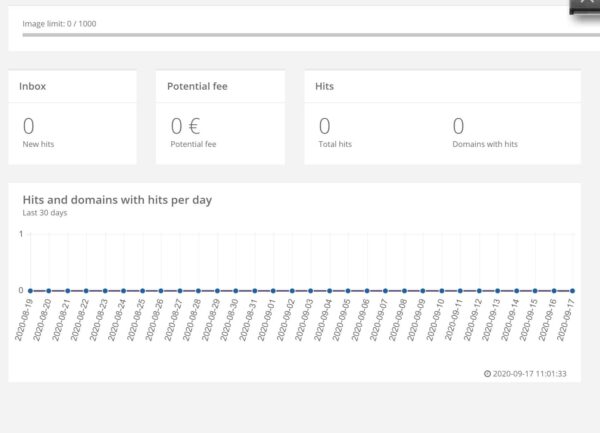This screenshot has width=600, height=433.
Task: Select the data point for 2020-09-01
Action: (x=273, y=290)
